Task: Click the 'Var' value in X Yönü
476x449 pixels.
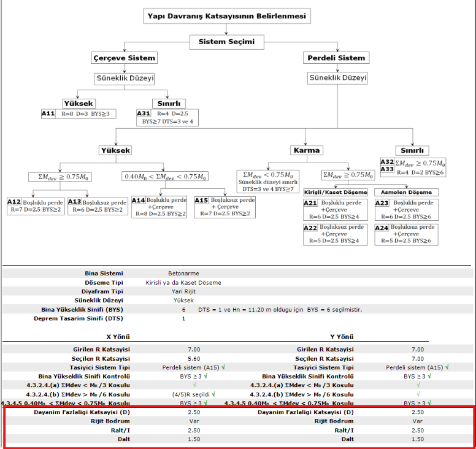Action: point(194,421)
